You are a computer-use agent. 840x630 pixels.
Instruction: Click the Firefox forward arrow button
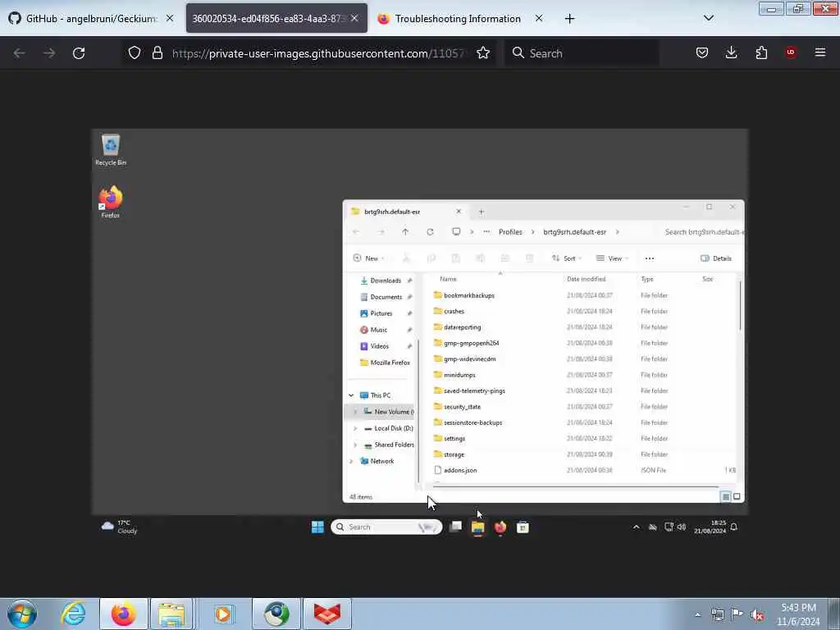tap(49, 53)
